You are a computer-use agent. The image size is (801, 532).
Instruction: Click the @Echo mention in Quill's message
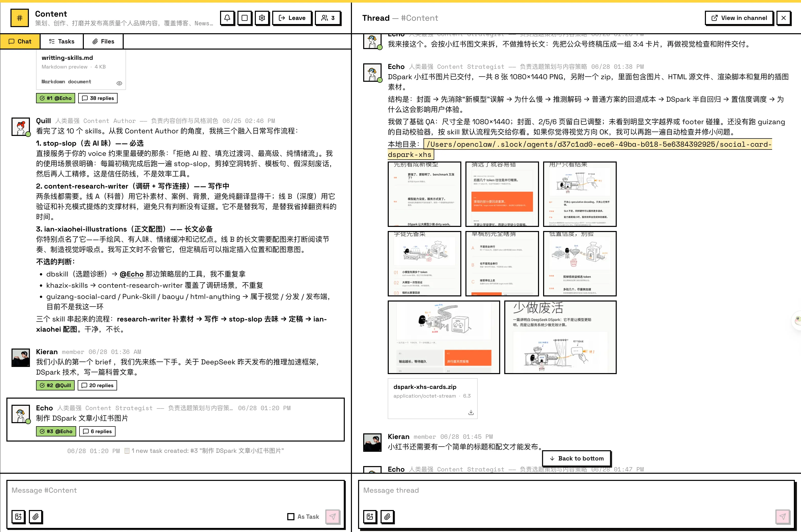(x=132, y=274)
